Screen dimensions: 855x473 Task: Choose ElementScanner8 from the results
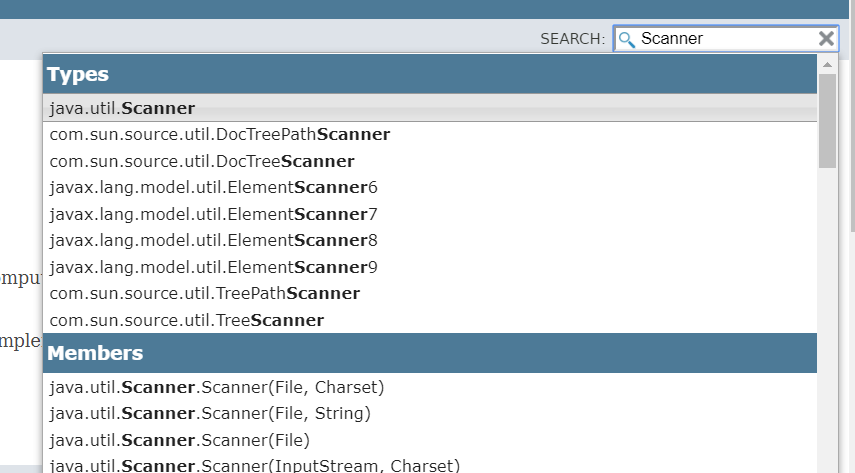click(430, 240)
